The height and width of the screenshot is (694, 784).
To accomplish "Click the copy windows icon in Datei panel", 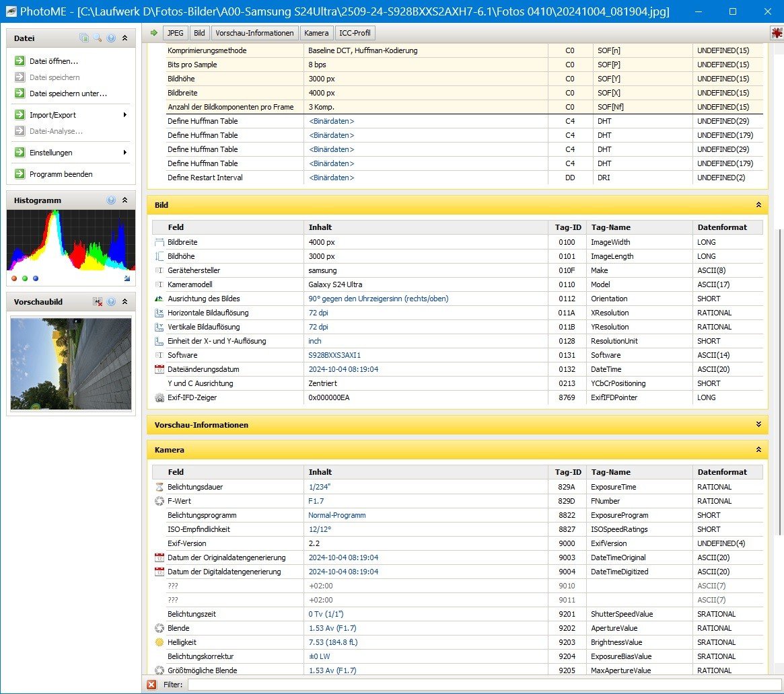I will point(84,38).
